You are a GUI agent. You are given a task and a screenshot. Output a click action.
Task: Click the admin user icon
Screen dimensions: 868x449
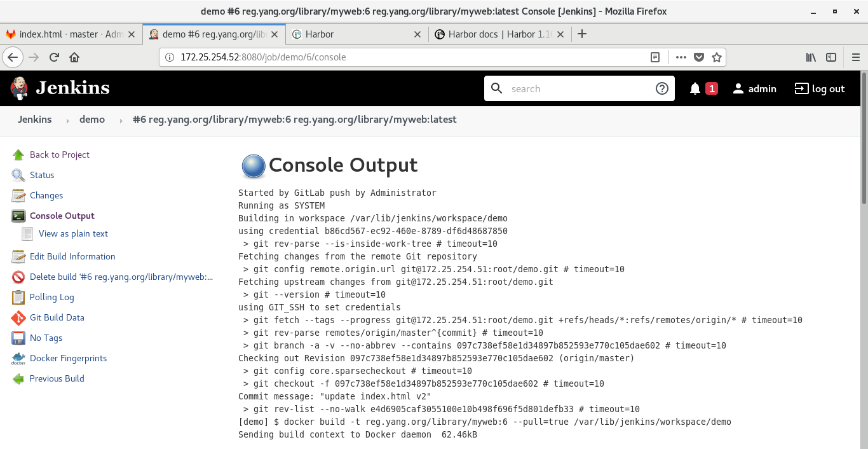coord(738,89)
